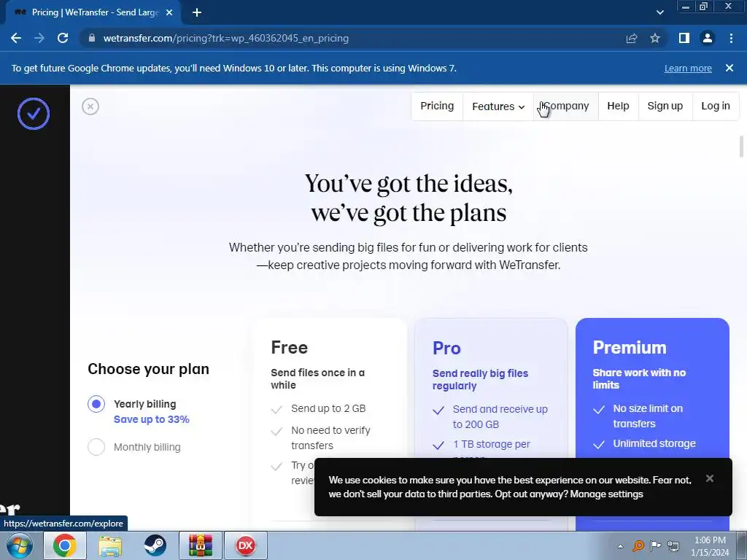Click the Save up to 33% text
The image size is (747, 560).
[x=152, y=419]
